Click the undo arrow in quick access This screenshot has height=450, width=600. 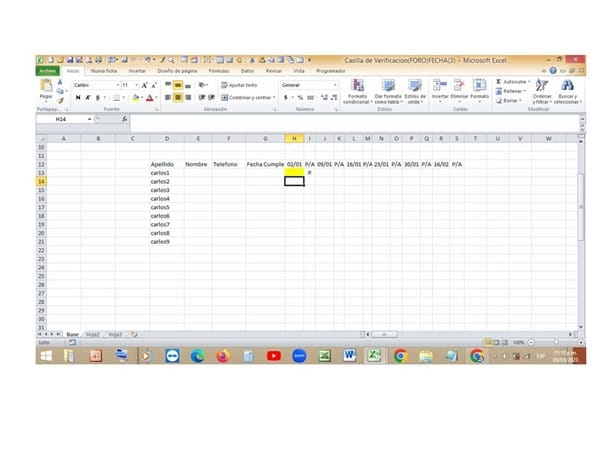pyautogui.click(x=148, y=60)
